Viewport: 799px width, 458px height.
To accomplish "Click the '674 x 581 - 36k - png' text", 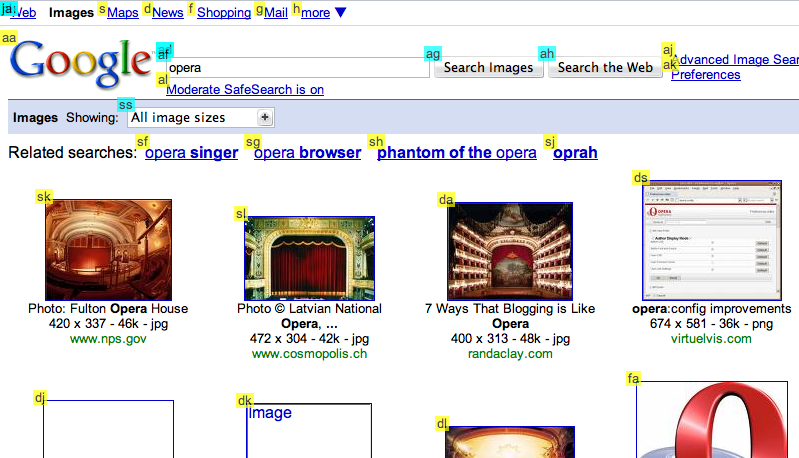I will coord(711,324).
